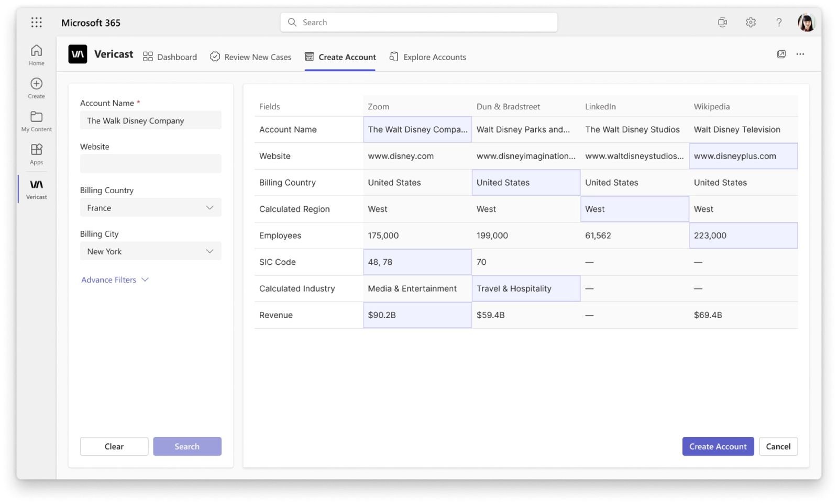Select LinkedIn employees value 61,562
The width and height of the screenshot is (838, 504).
pyautogui.click(x=635, y=236)
